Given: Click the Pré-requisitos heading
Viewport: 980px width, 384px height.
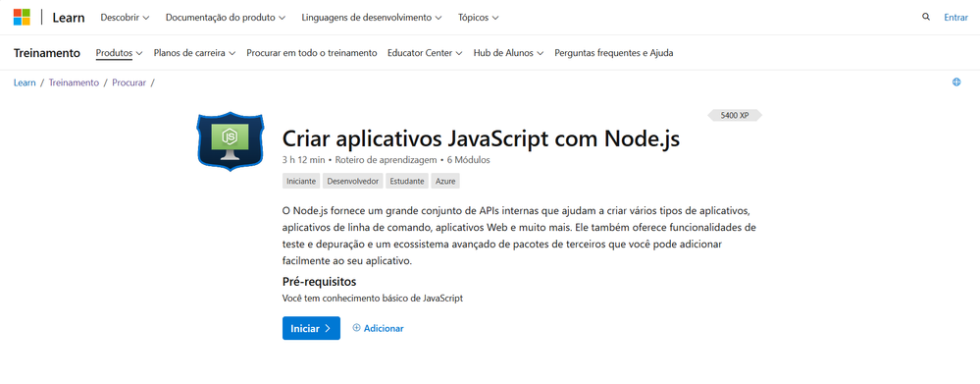Looking at the screenshot, I should pyautogui.click(x=320, y=282).
